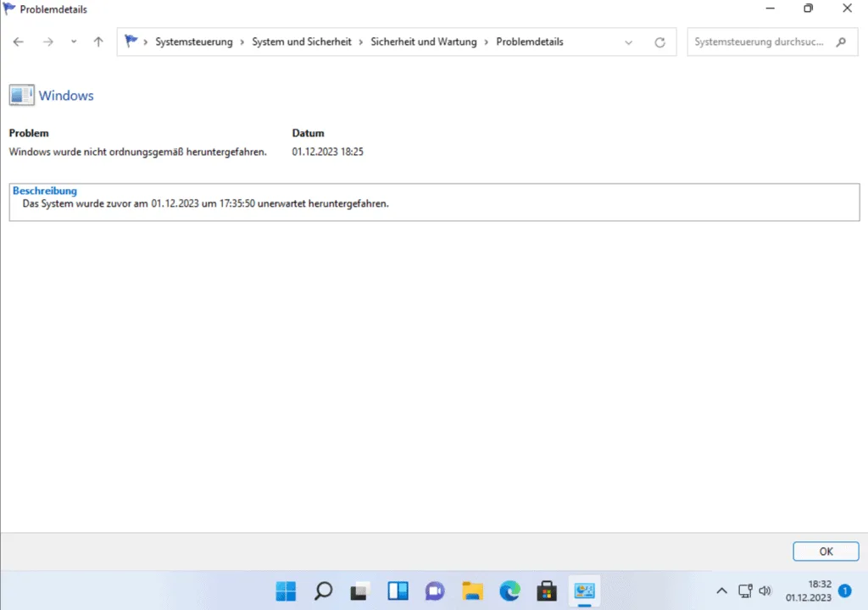The width and height of the screenshot is (868, 610).
Task: Open System und Sicherheit breadcrumb
Action: 301,42
